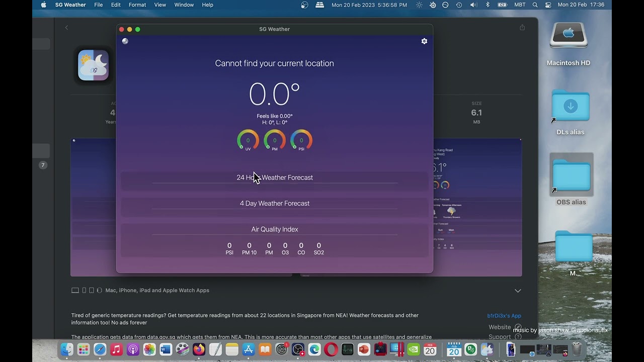Click the round location icon in SG Weather
644x362 pixels.
(x=125, y=41)
